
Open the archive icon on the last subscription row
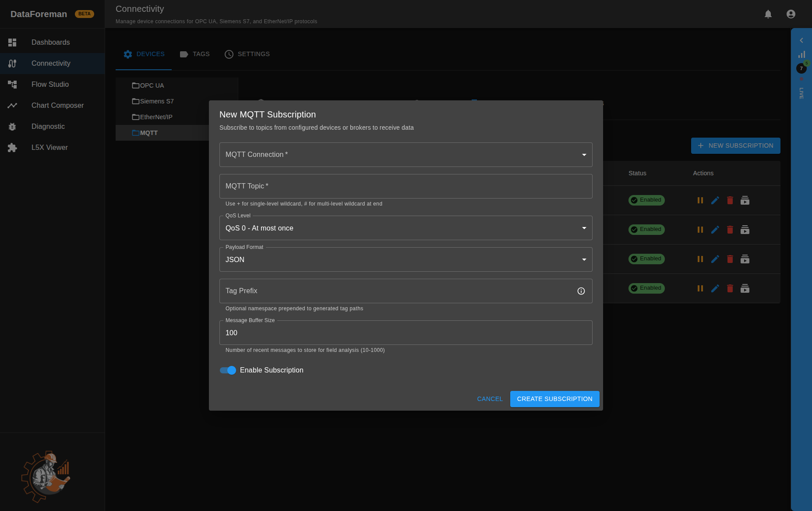coord(745,288)
